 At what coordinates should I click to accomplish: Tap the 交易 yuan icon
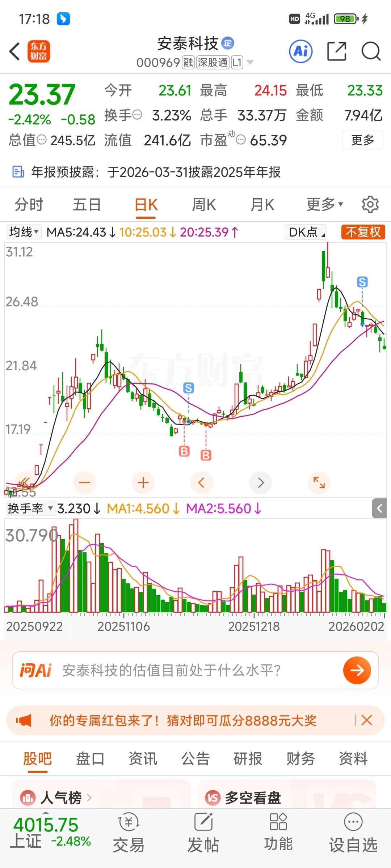click(129, 822)
